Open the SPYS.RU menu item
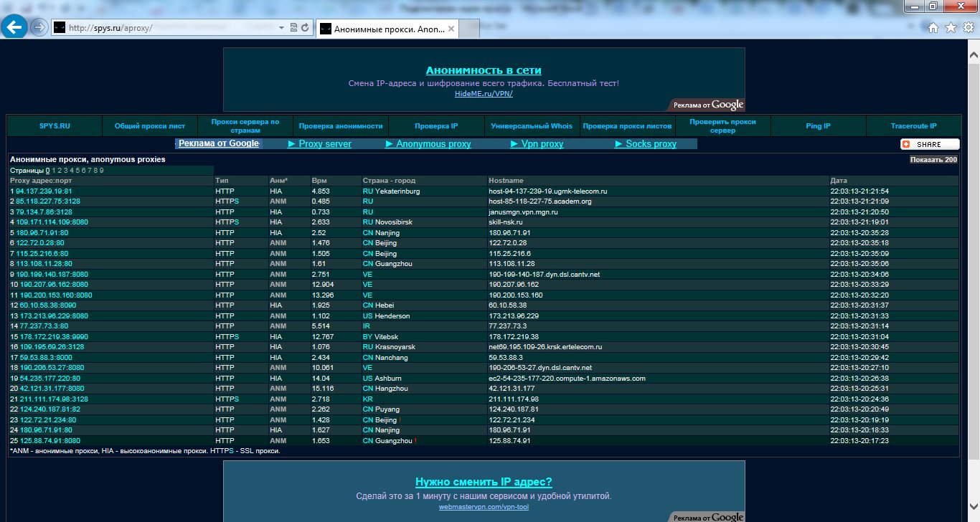Viewport: 980px width, 522px height. (x=55, y=126)
